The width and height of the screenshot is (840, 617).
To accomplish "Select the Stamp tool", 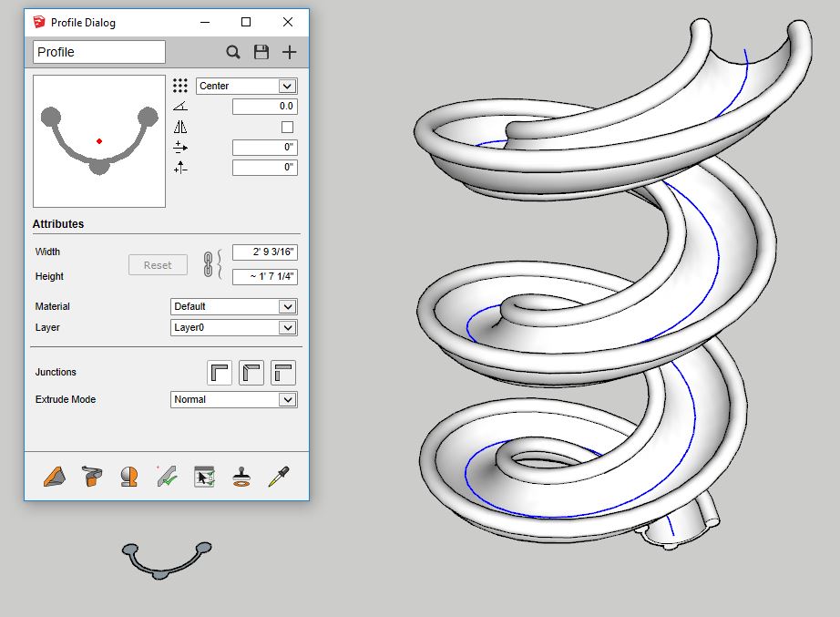I will click(x=240, y=476).
